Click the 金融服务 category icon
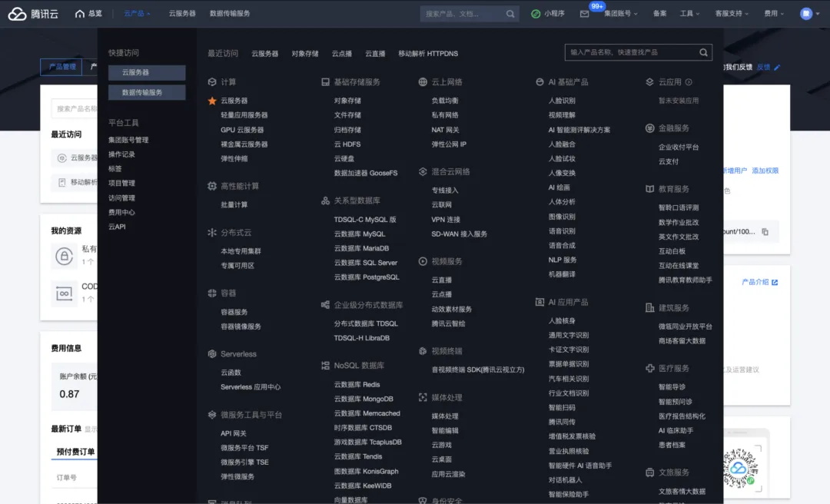830x504 pixels. (x=650, y=128)
